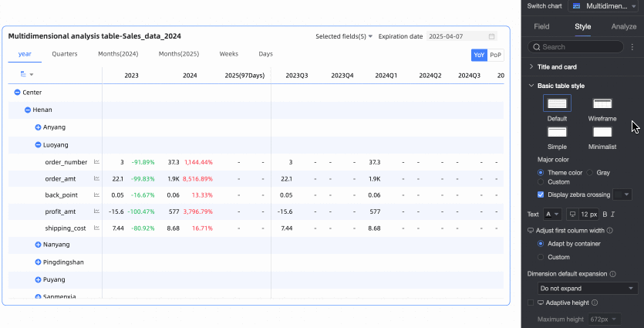
Task: Open the zebra crossing color swatch
Action: pyautogui.click(x=622, y=194)
